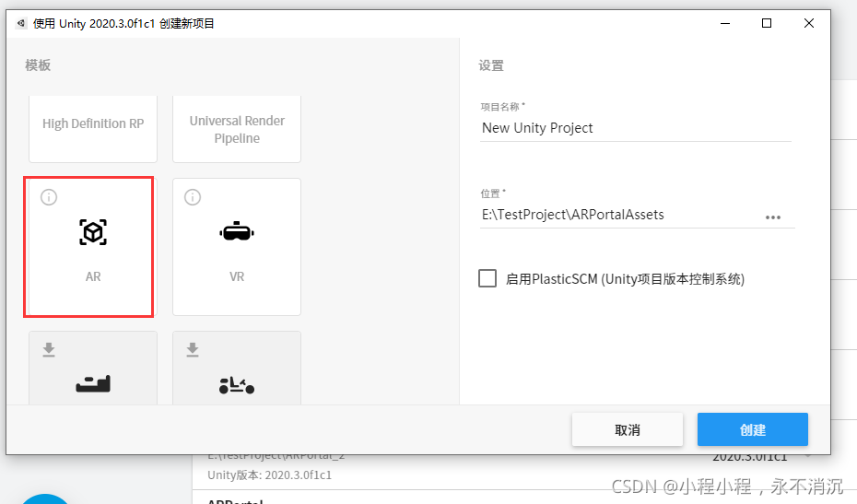Open info icon on AR template

pos(49,197)
